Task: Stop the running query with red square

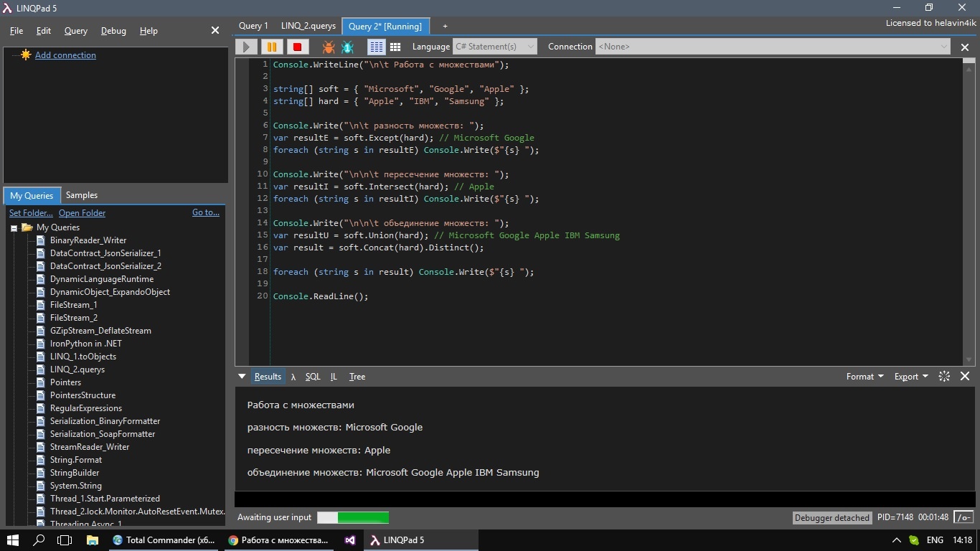Action: [x=297, y=47]
